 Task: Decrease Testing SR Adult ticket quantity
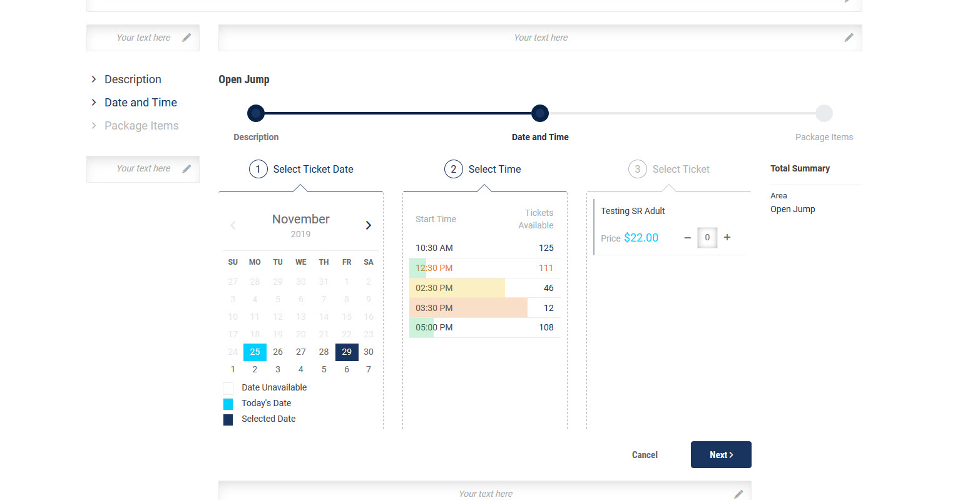point(687,238)
